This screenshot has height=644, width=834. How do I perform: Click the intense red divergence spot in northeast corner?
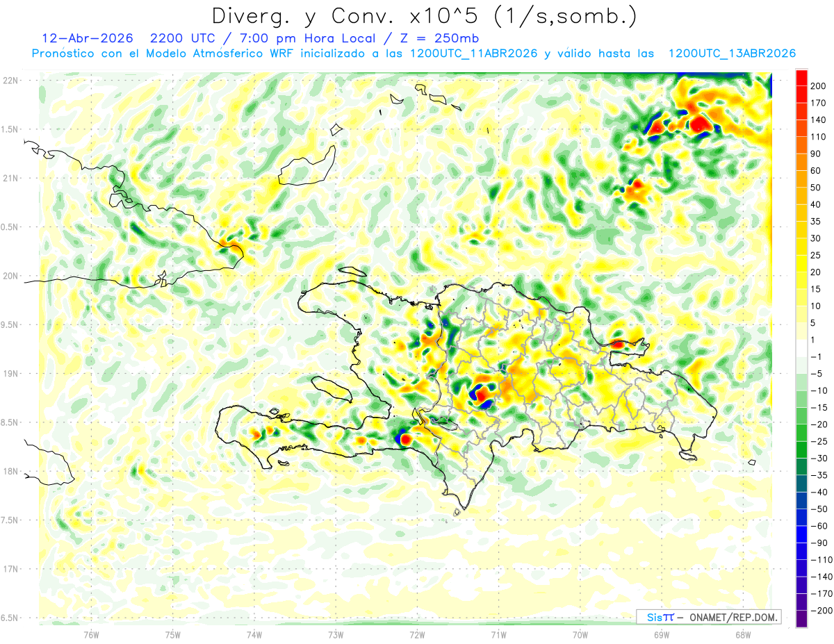click(700, 123)
